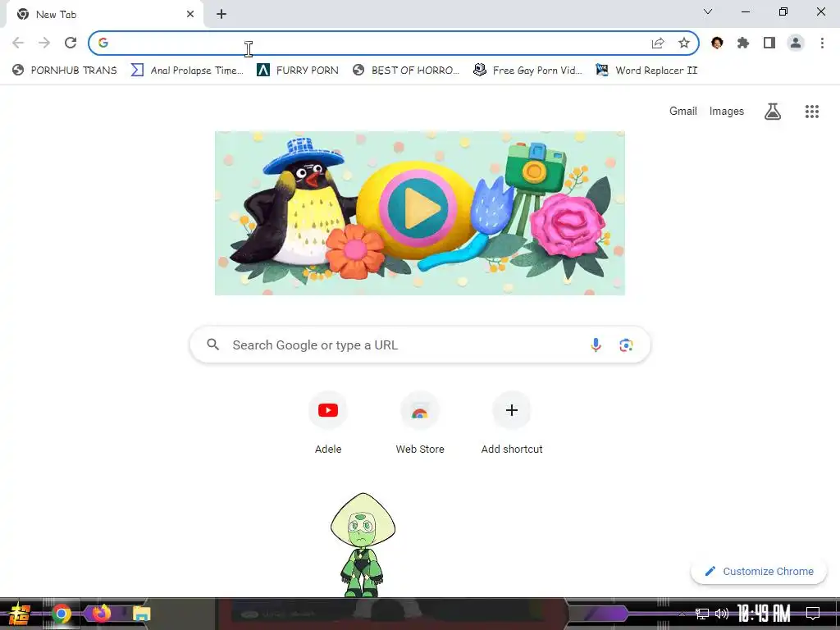840x630 pixels.
Task: Open a new tab with the plus button
Action: pyautogui.click(x=221, y=14)
